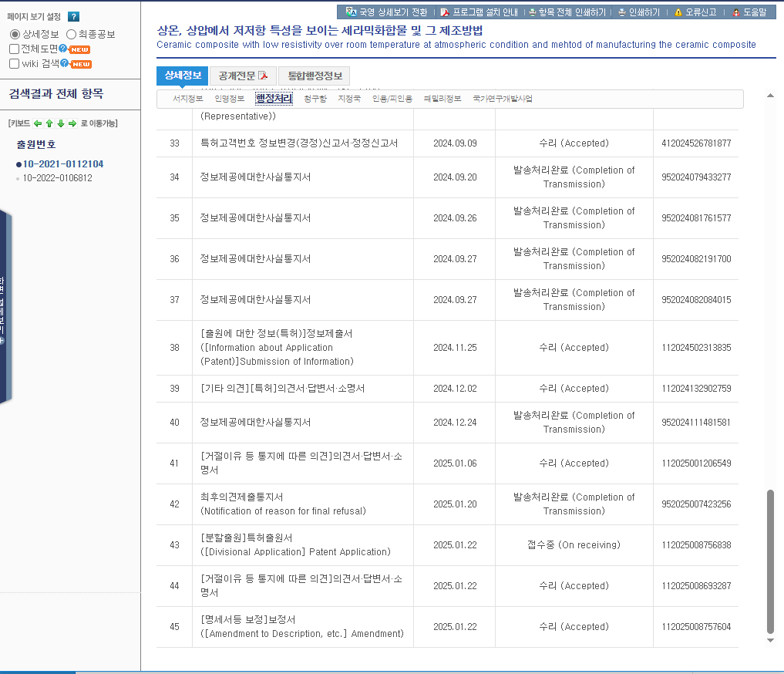The height and width of the screenshot is (674, 784).
Task: Click the green down arrow navigation icon
Action: [x=61, y=123]
